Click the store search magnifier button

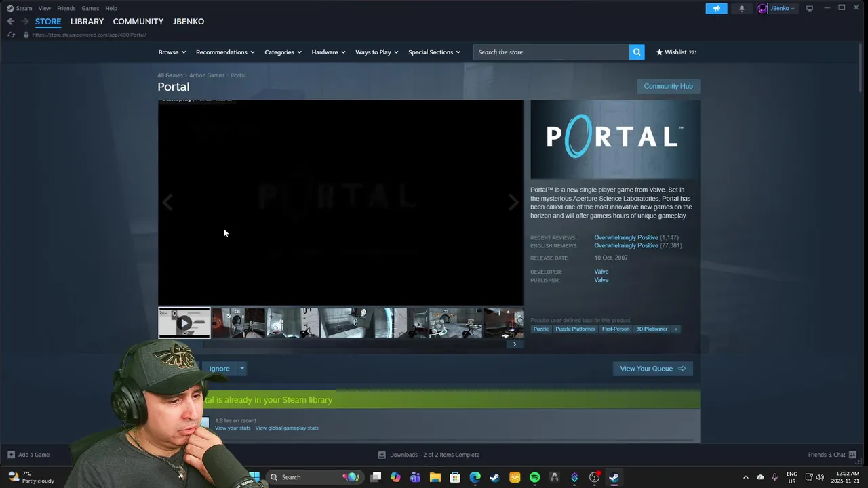pos(637,52)
